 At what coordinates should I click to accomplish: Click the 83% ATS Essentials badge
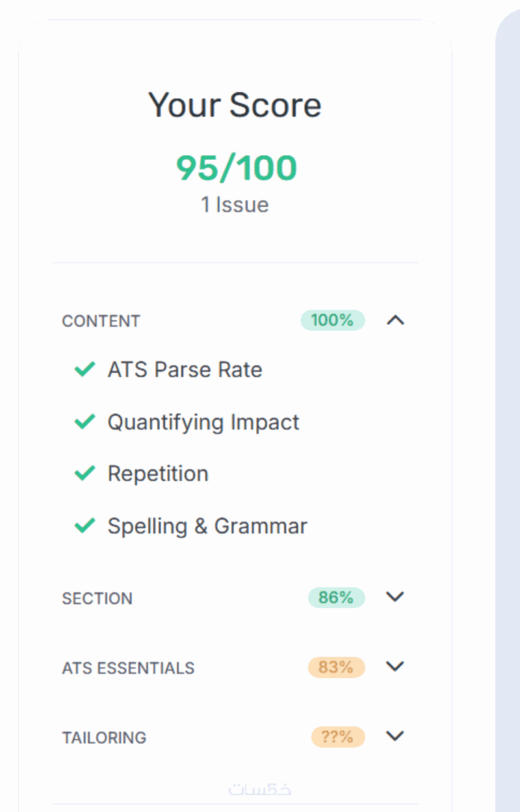pos(336,666)
